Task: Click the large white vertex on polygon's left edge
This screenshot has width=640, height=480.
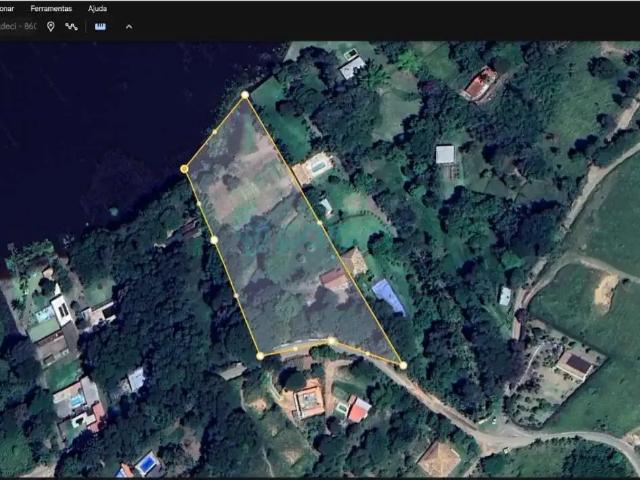Action: tap(214, 239)
